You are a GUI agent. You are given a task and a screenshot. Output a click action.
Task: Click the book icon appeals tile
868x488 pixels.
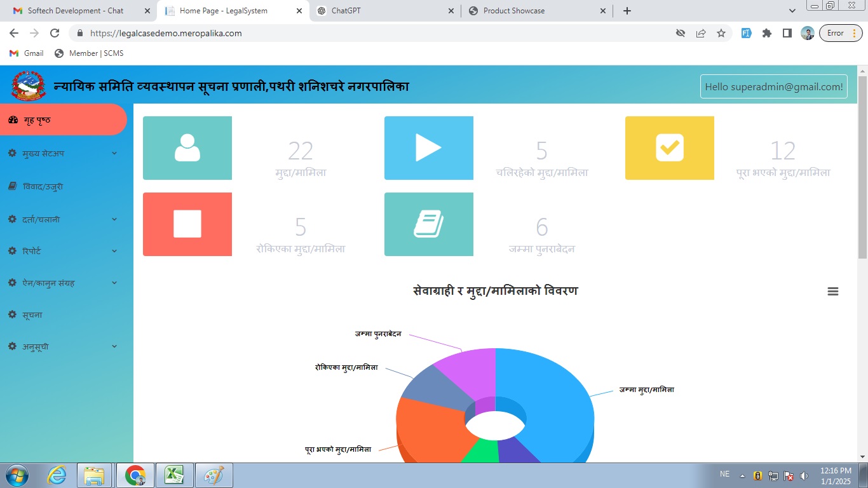[x=428, y=224]
